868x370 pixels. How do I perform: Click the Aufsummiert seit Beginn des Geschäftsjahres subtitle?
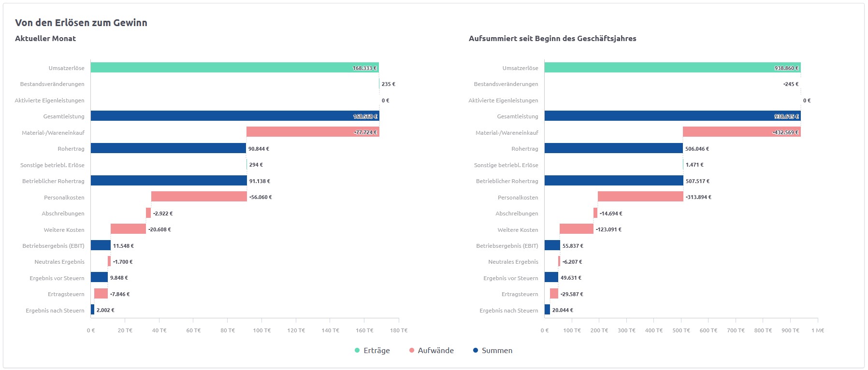[552, 39]
